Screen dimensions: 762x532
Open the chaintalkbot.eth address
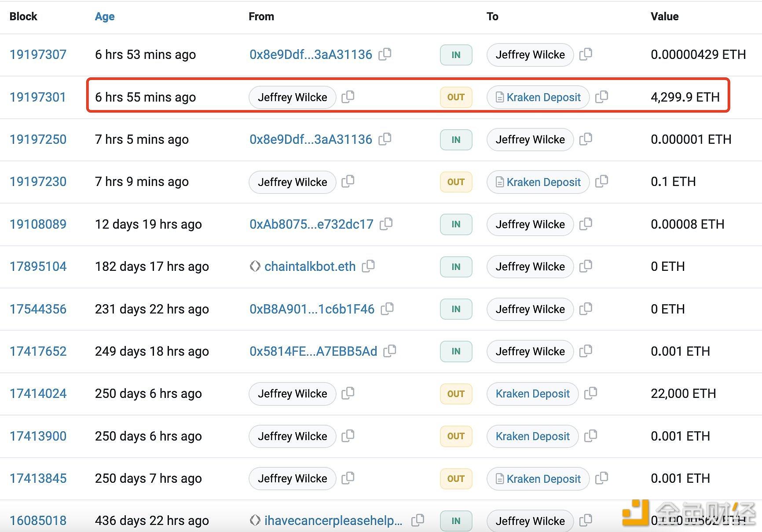pos(310,266)
